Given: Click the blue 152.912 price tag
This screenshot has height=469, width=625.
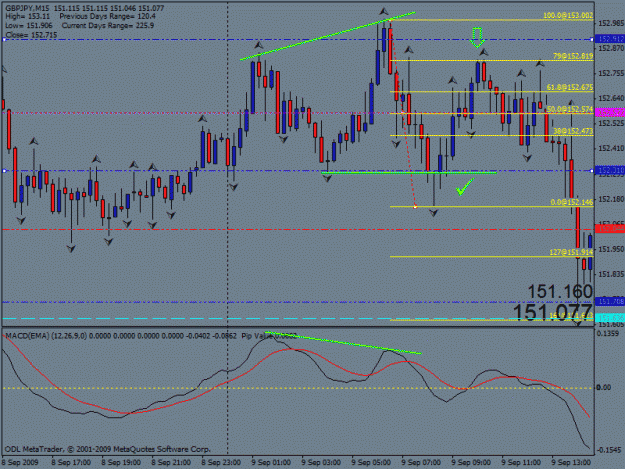Looking at the screenshot, I should [x=609, y=39].
